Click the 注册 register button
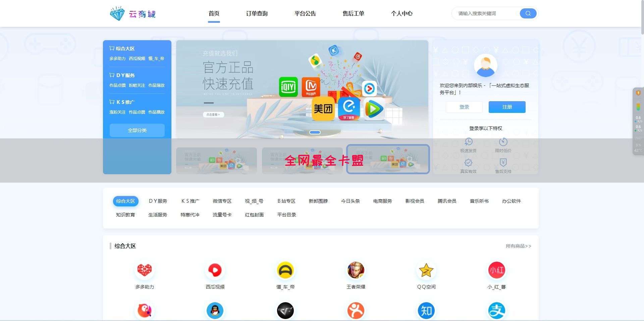644x321 pixels. [x=507, y=107]
